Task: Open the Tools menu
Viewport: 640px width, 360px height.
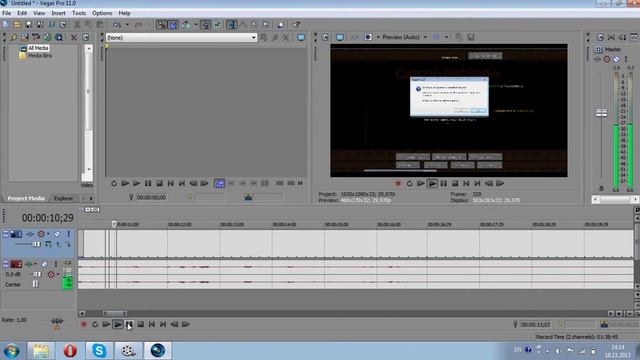Action: click(79, 13)
